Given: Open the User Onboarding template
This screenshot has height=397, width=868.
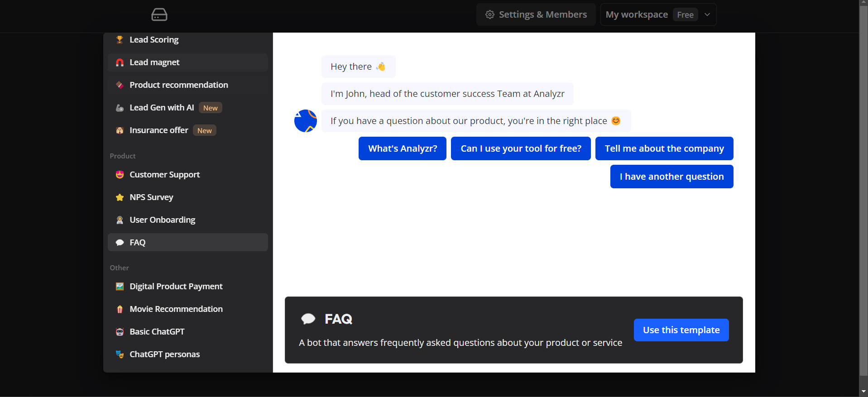Looking at the screenshot, I should (188, 220).
